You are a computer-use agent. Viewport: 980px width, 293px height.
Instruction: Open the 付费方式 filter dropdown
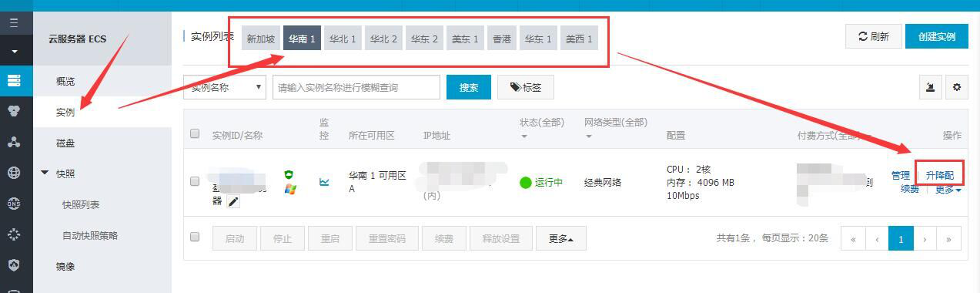pyautogui.click(x=835, y=135)
